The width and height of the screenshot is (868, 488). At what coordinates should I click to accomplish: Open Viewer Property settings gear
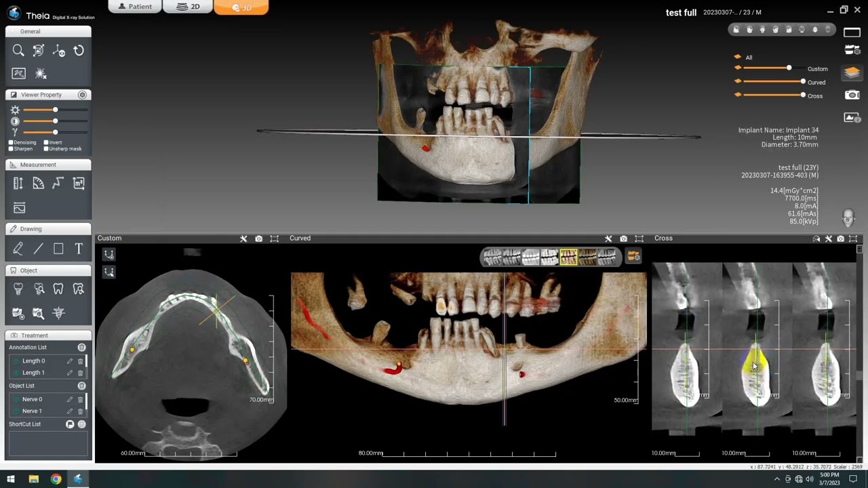click(82, 95)
